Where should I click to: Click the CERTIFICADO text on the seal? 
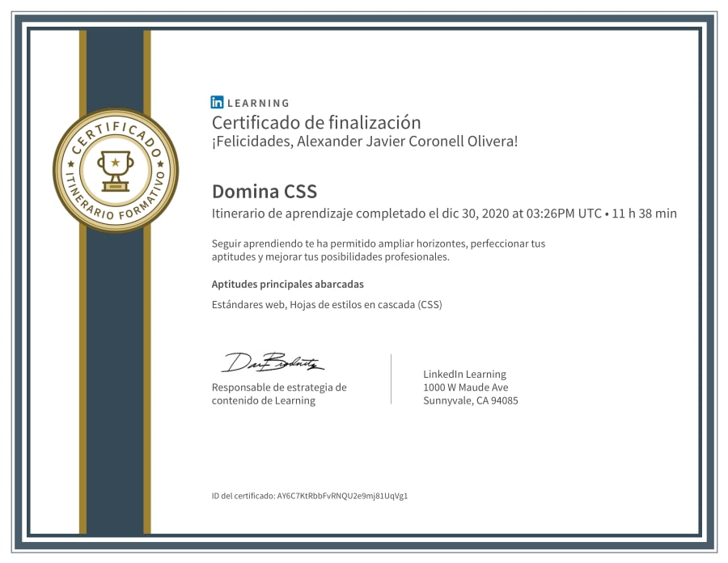point(115,133)
